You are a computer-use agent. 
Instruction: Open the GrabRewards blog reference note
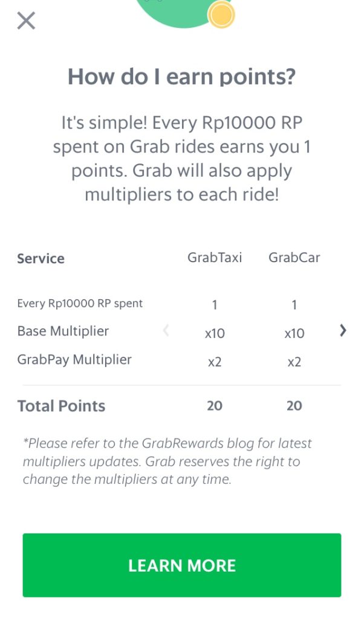click(x=169, y=461)
